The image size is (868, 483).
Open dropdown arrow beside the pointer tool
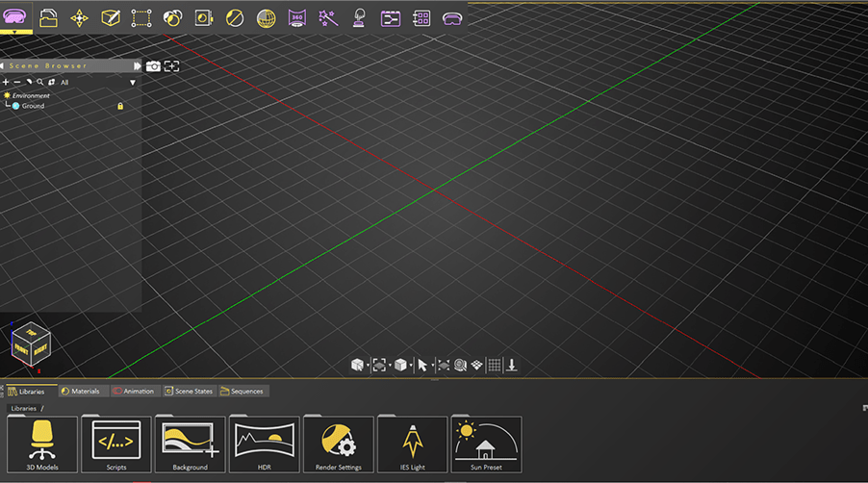(432, 366)
